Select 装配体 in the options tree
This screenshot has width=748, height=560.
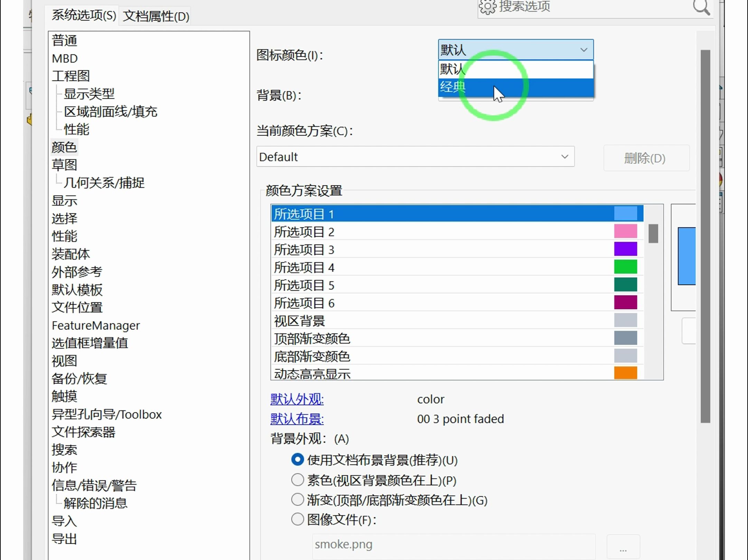[71, 254]
